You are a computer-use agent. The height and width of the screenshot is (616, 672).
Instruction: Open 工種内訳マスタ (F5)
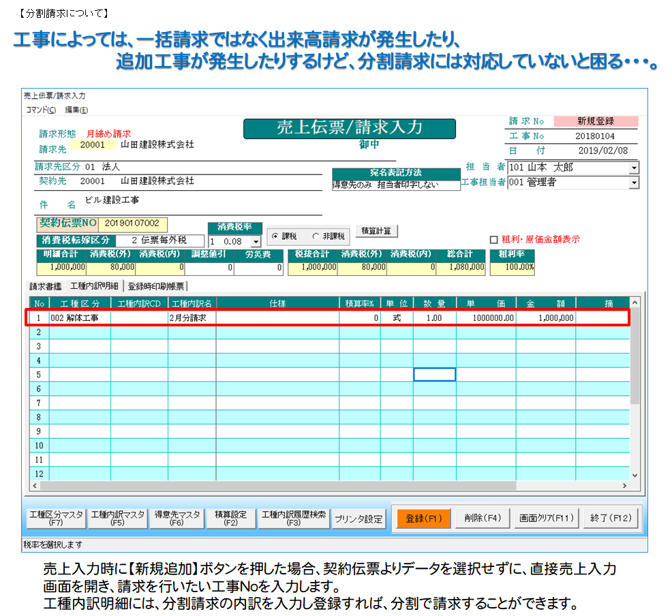(x=118, y=519)
